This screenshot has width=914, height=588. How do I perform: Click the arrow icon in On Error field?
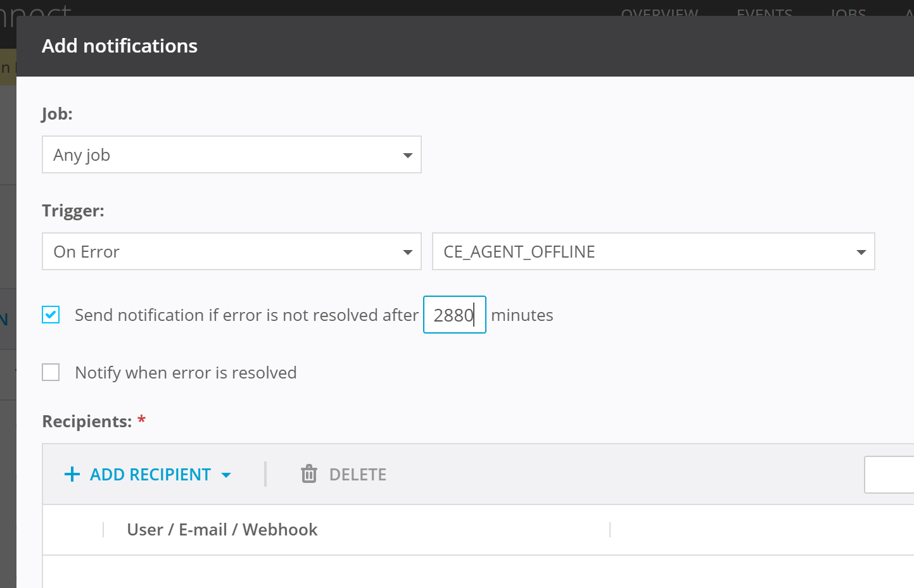(x=407, y=252)
